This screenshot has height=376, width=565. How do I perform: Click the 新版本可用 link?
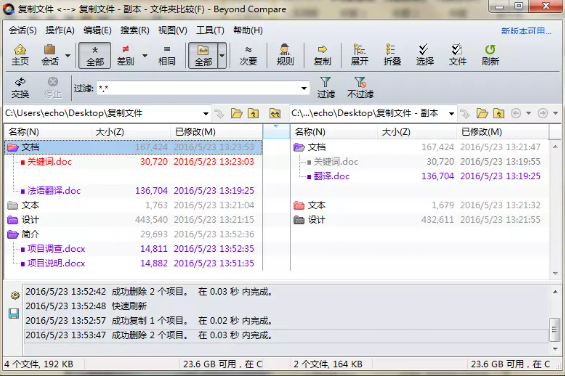(x=526, y=31)
